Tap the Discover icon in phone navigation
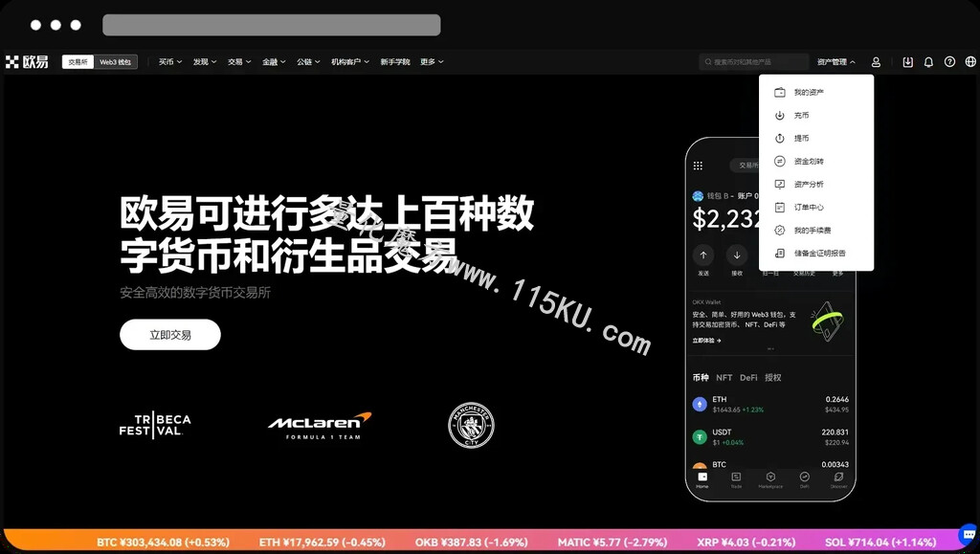The width and height of the screenshot is (980, 554). (838, 479)
